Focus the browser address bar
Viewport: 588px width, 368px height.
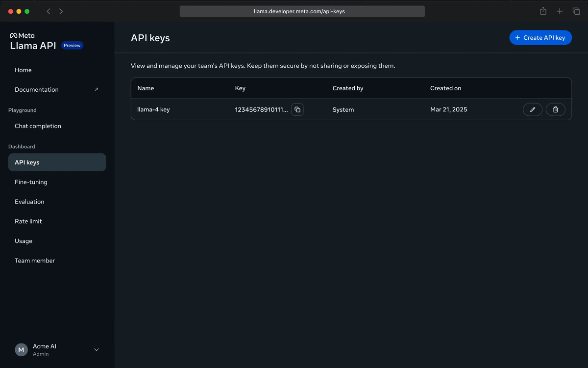(x=302, y=11)
